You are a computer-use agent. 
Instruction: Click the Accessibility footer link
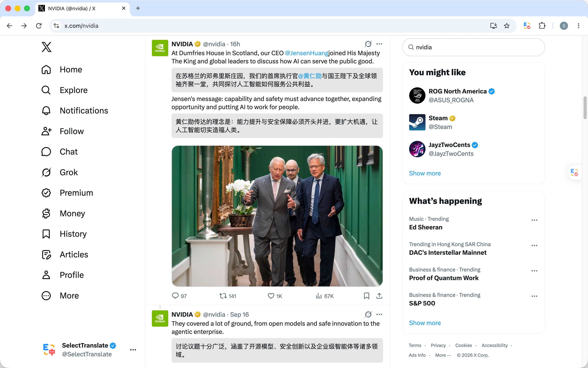point(494,345)
